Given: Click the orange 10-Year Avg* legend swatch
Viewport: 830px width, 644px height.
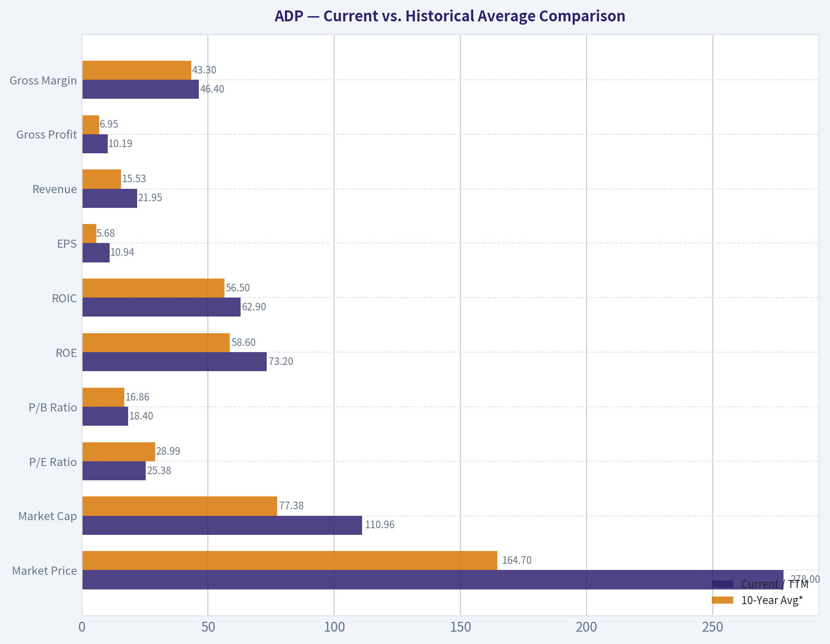Looking at the screenshot, I should pyautogui.click(x=723, y=600).
